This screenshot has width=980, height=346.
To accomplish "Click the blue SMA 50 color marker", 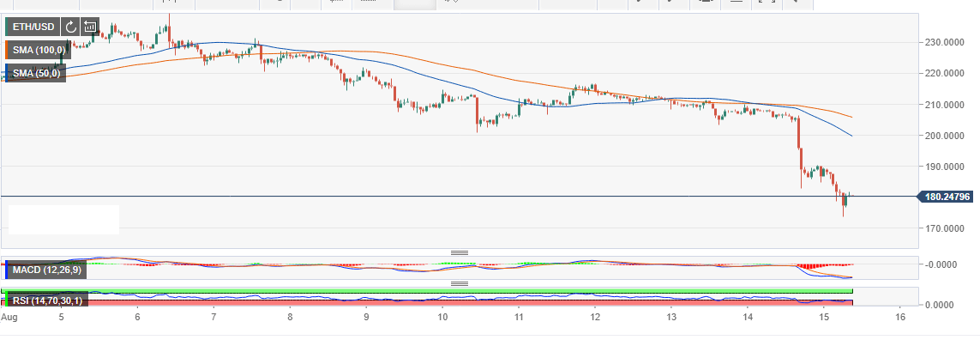I will pyautogui.click(x=6, y=74).
